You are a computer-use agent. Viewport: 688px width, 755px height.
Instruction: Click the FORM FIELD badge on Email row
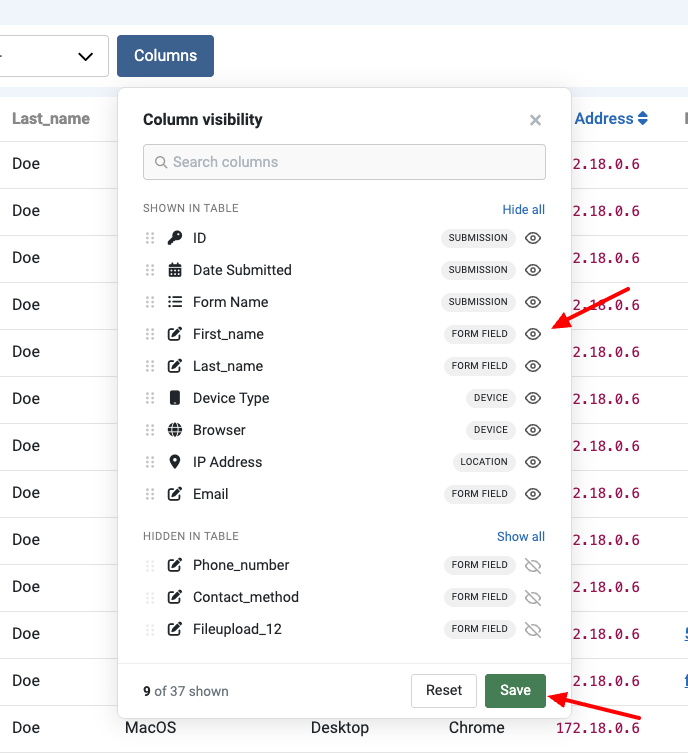click(480, 494)
